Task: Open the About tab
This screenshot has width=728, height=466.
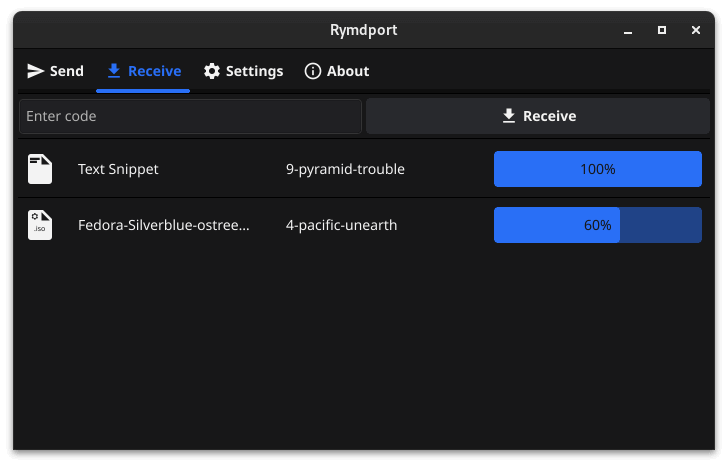Action: [337, 71]
